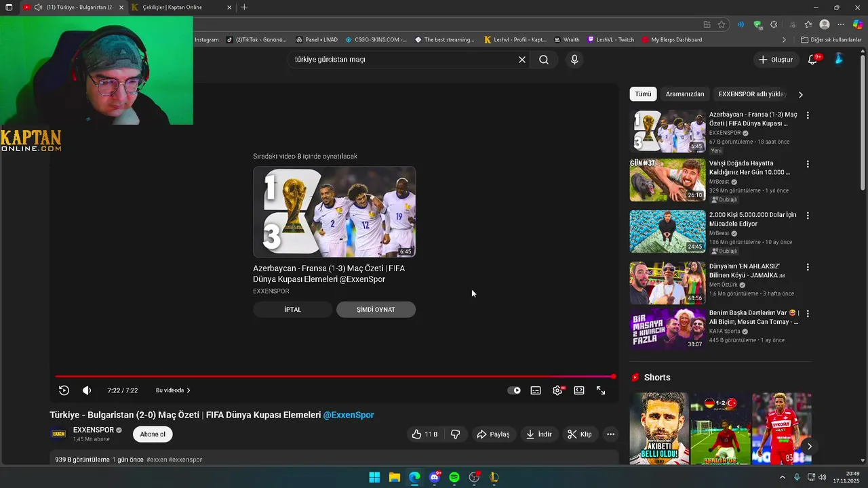Image resolution: width=868 pixels, height=488 pixels.
Task: Select the Tümü filter chip
Action: [x=643, y=94]
